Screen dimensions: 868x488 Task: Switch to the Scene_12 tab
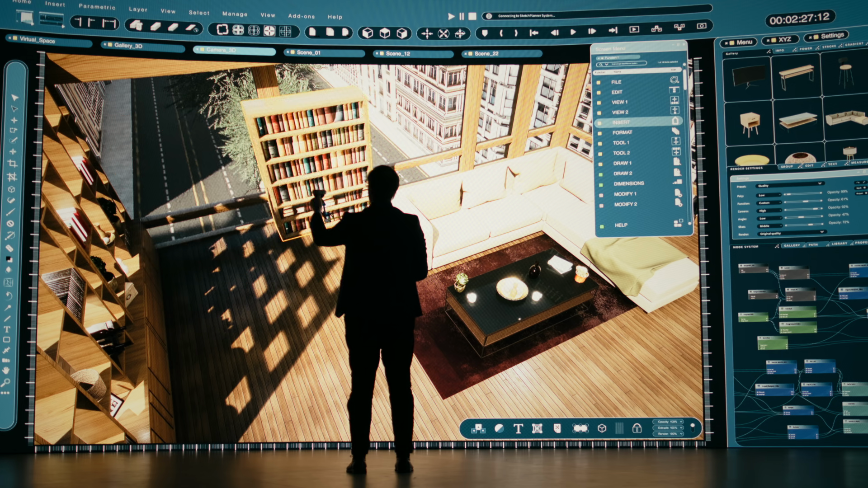398,53
